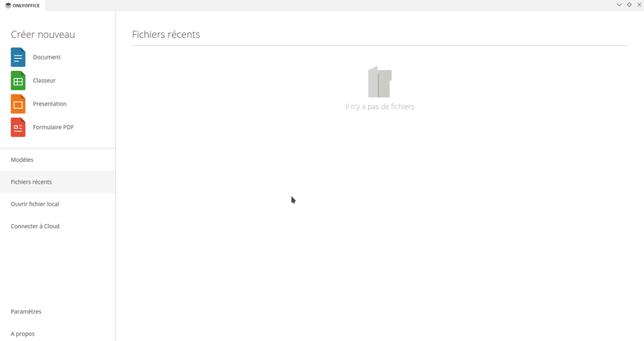Click the "Il n'y a pas de fichiers" message
This screenshot has width=644, height=341.
pos(379,106)
